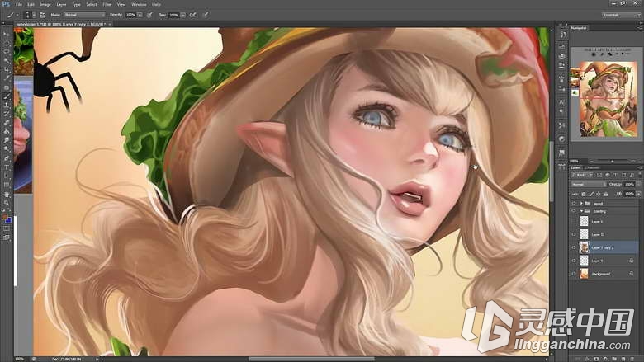Open the tool preset picker
Image resolution: width=644 pixels, height=362 pixels.
click(x=13, y=15)
